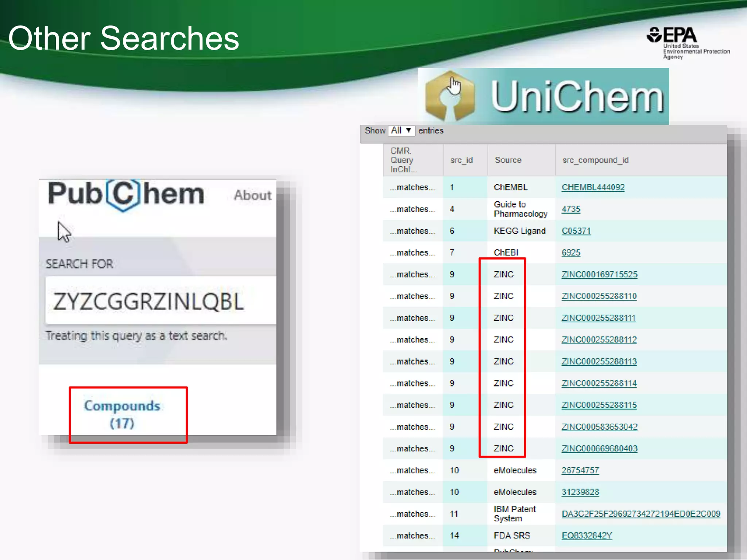Click eMolecules ID 26754757 link
Viewport: 747px width, 560px height.
pyautogui.click(x=580, y=470)
